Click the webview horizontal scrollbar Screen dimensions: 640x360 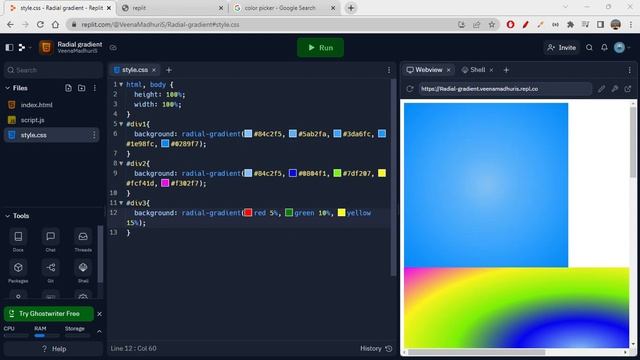coord(476,352)
